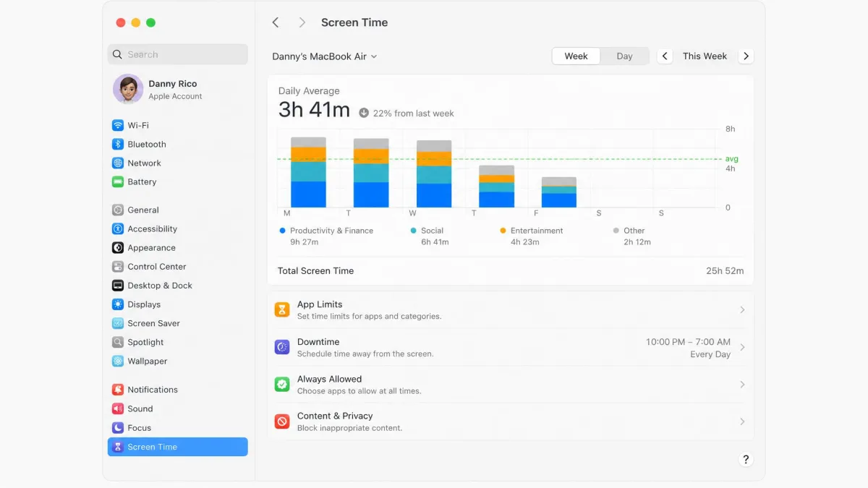This screenshot has width=868, height=488.
Task: Open the App Limits label
Action: [x=320, y=304]
